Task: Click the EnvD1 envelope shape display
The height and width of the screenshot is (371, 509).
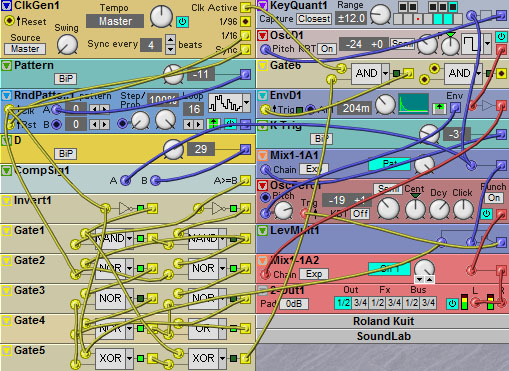Action: tap(413, 104)
